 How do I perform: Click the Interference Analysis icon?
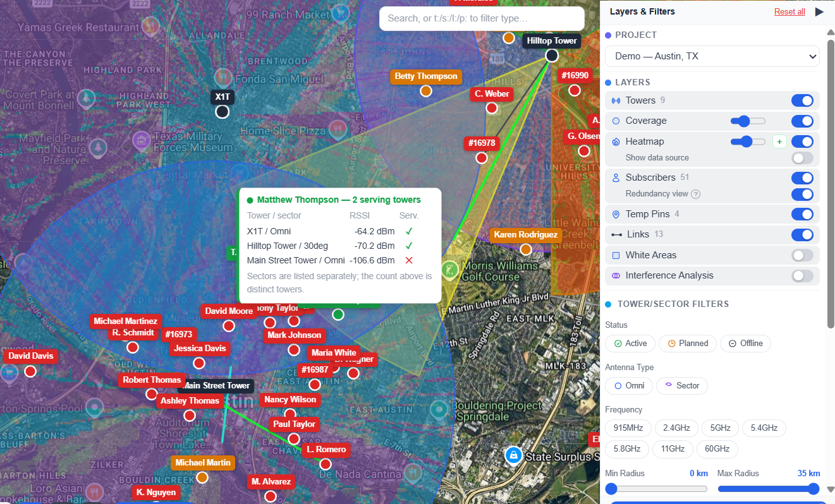click(616, 275)
